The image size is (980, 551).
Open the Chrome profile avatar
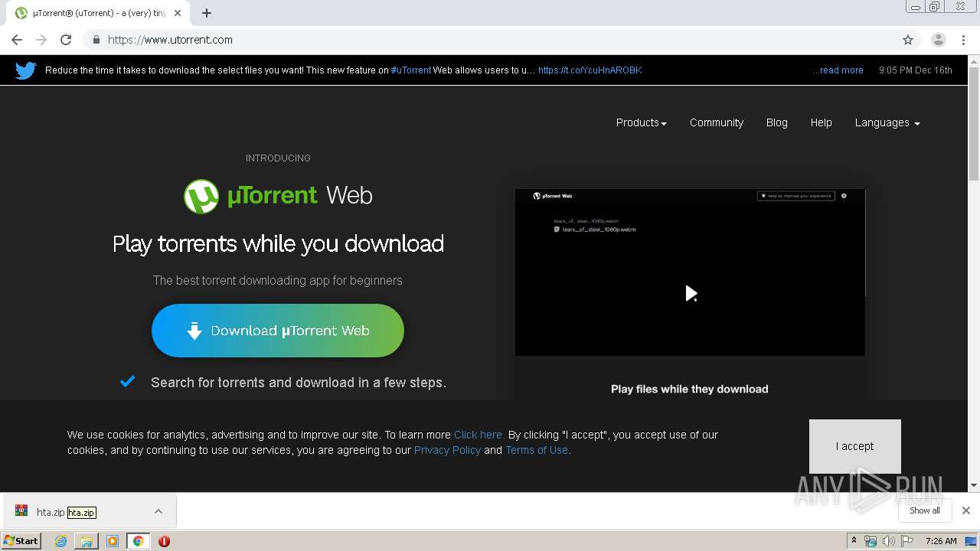(x=938, y=40)
